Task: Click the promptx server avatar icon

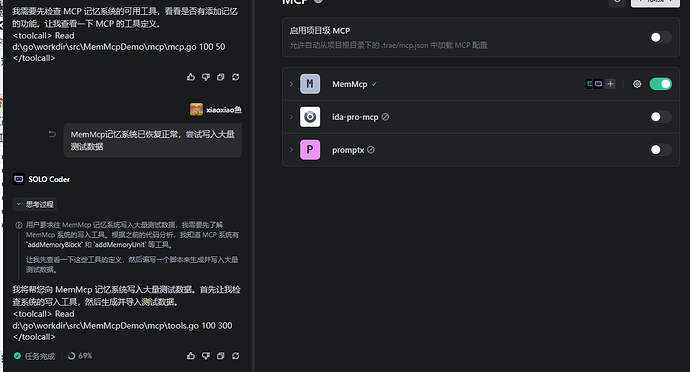Action: 310,150
